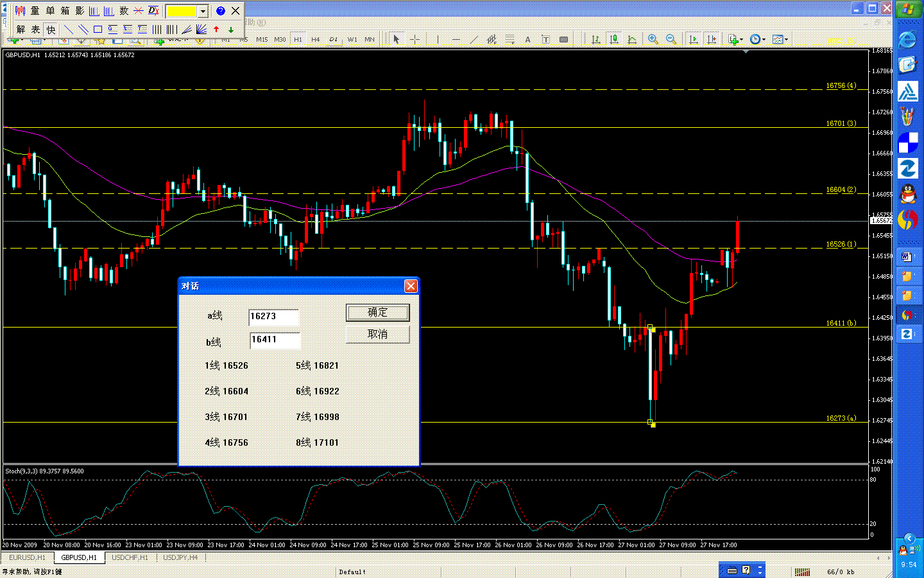Click the Windows Start button

pyautogui.click(x=908, y=9)
